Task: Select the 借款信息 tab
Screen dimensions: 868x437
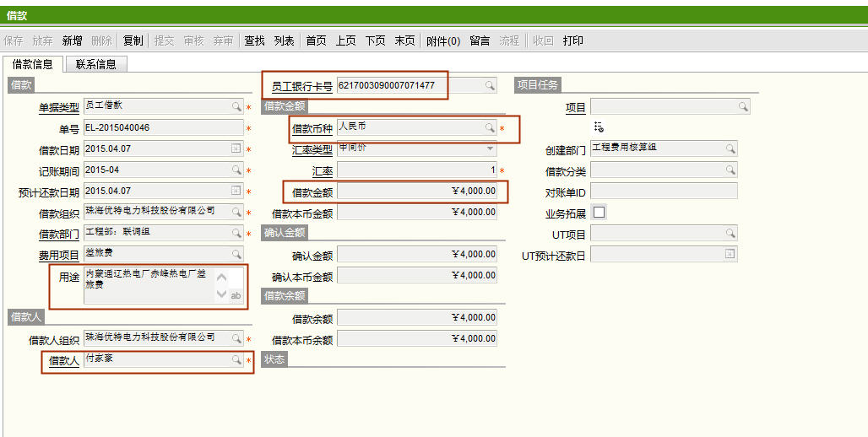Action: point(33,64)
